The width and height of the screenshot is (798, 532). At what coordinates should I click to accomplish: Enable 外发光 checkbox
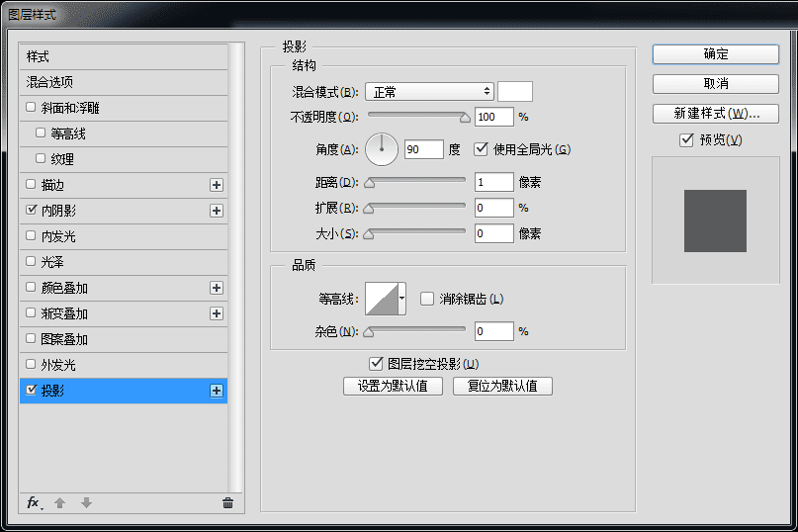point(31,365)
